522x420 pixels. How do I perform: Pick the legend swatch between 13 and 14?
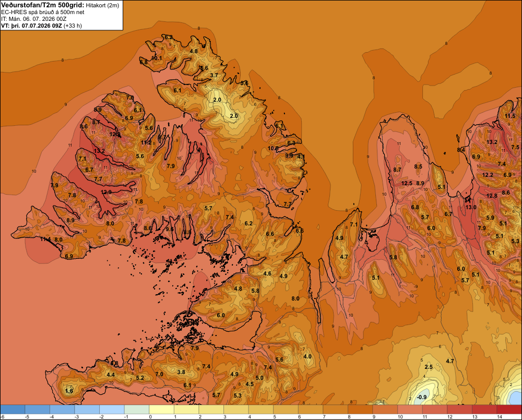(484, 410)
